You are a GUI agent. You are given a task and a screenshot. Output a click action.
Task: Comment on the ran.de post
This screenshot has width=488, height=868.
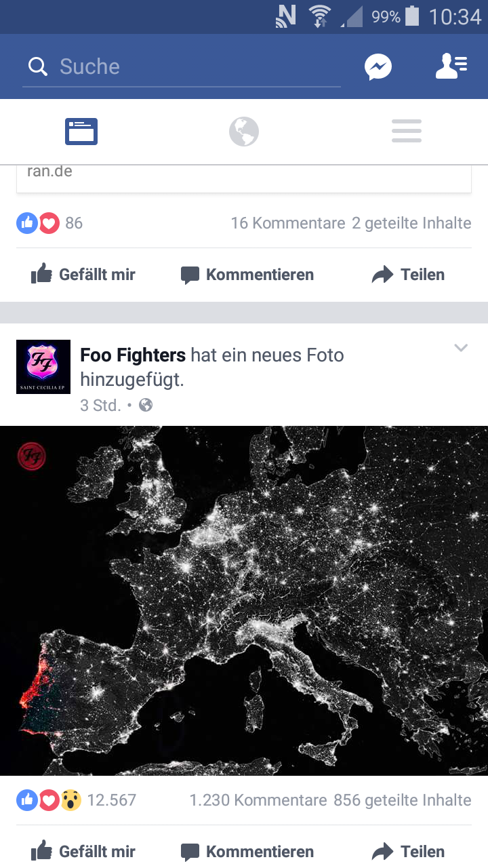[247, 275]
